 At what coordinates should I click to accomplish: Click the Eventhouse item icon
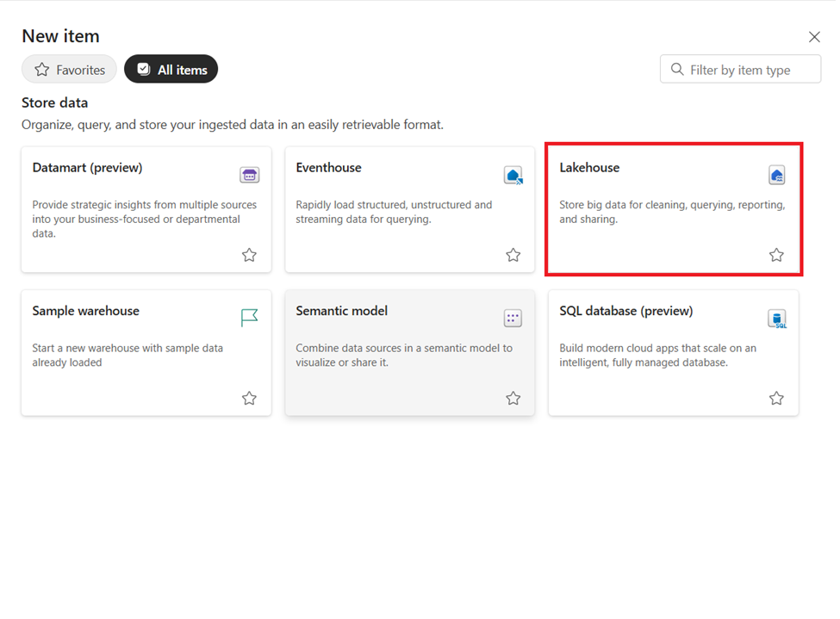pyautogui.click(x=513, y=175)
